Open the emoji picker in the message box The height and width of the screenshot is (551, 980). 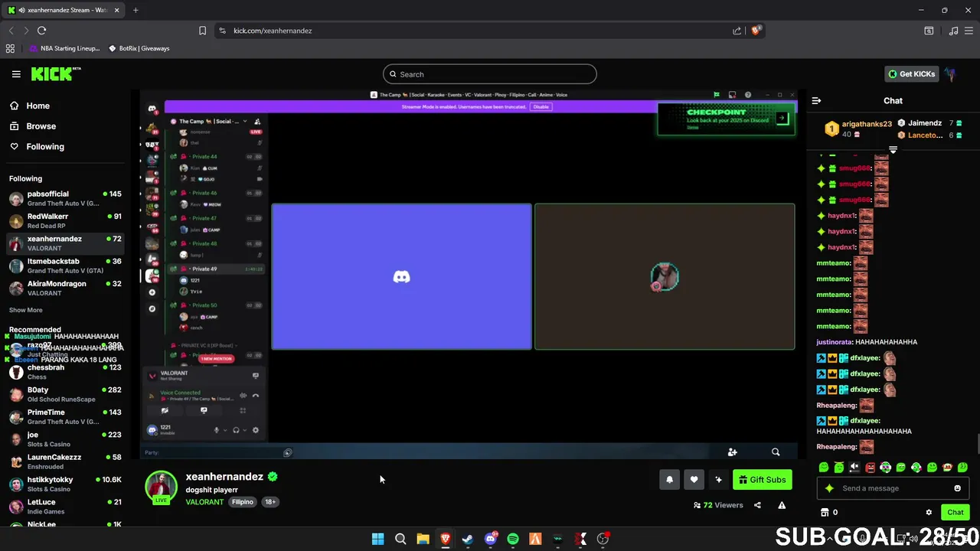pyautogui.click(x=957, y=488)
